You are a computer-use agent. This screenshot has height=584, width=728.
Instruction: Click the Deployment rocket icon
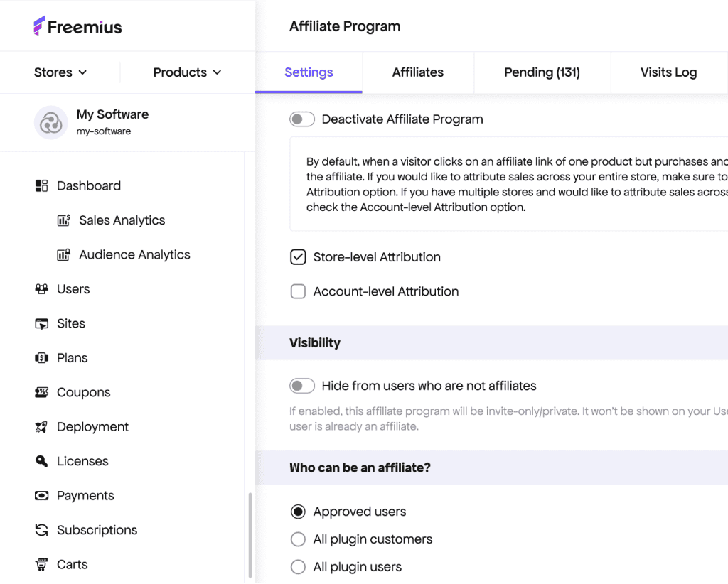click(x=41, y=427)
